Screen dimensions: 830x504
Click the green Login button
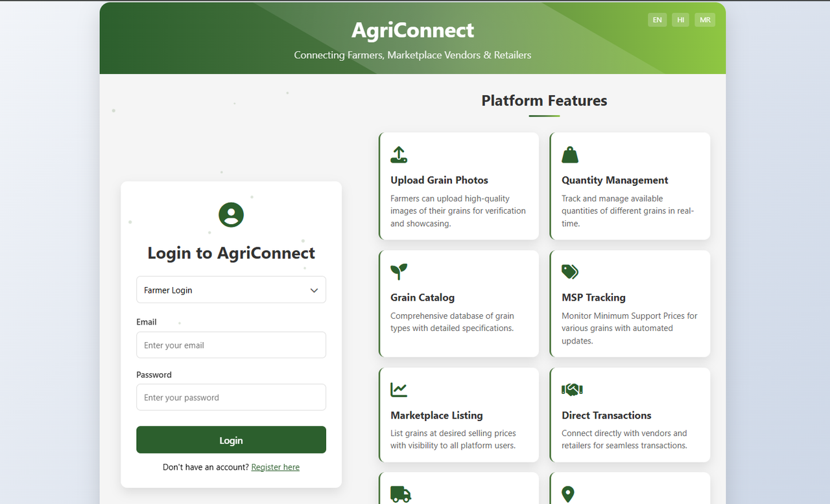click(x=231, y=440)
